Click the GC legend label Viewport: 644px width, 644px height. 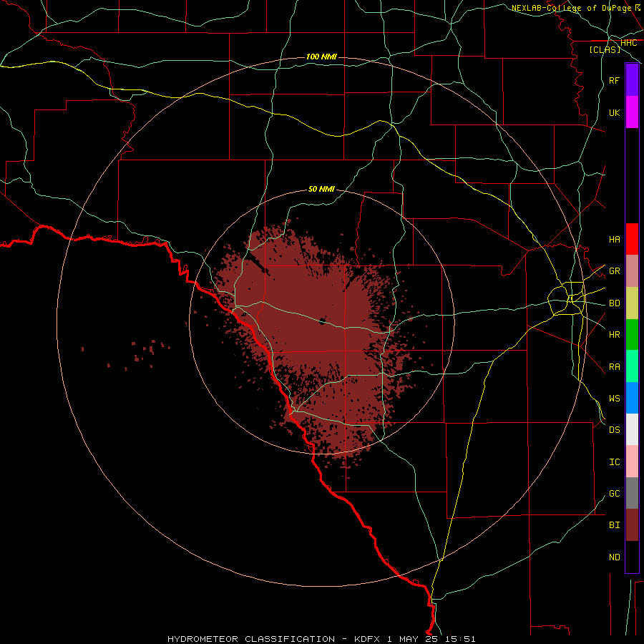click(x=614, y=494)
